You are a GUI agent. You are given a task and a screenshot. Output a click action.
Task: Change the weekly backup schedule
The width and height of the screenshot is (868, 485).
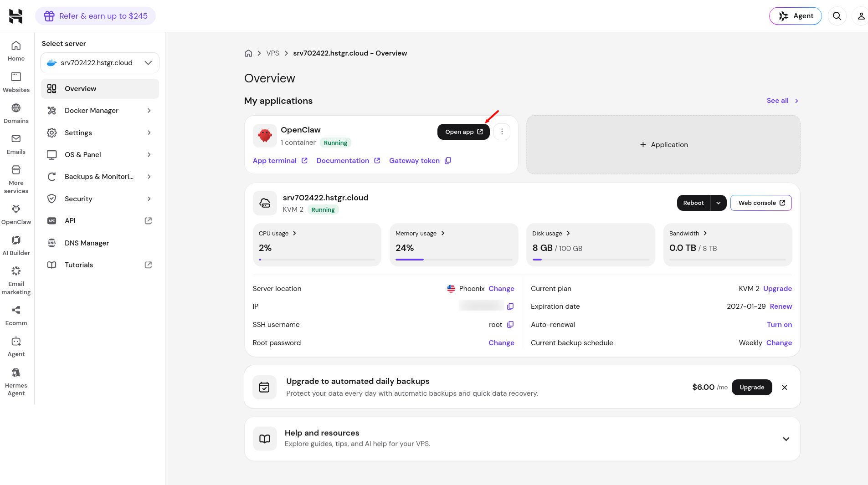pyautogui.click(x=779, y=343)
